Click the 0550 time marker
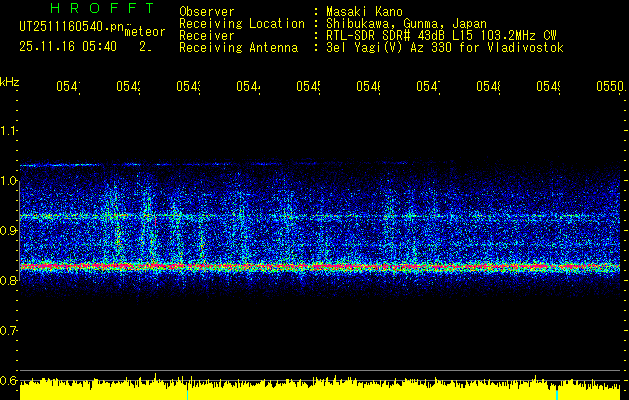The height and width of the screenshot is (400, 629). 609,88
